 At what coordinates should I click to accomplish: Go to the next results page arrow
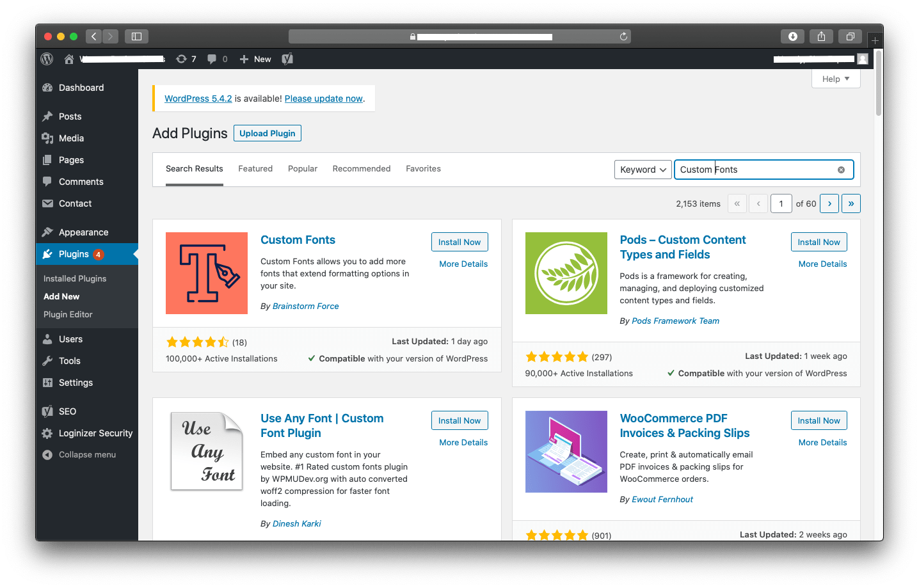[829, 203]
